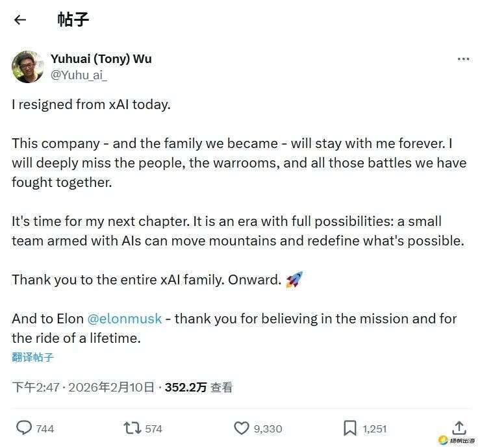The width and height of the screenshot is (480, 448).
Task: Go back using the left arrow
Action: [20, 19]
